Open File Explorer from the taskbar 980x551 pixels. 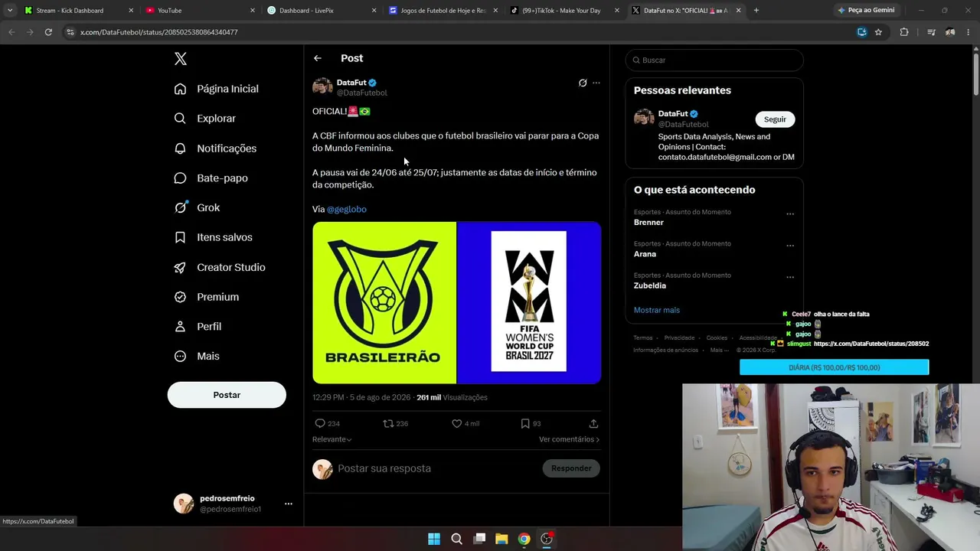point(501,539)
